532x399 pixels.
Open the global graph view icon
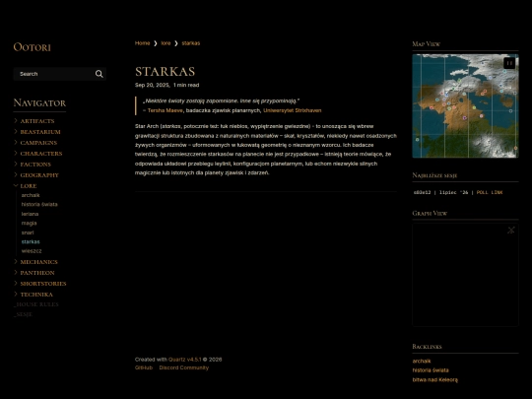pyautogui.click(x=511, y=230)
